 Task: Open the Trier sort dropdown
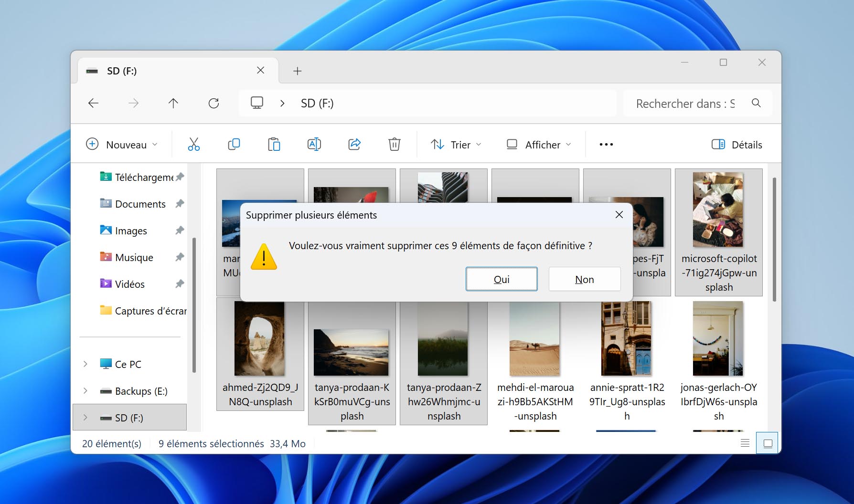click(x=456, y=144)
